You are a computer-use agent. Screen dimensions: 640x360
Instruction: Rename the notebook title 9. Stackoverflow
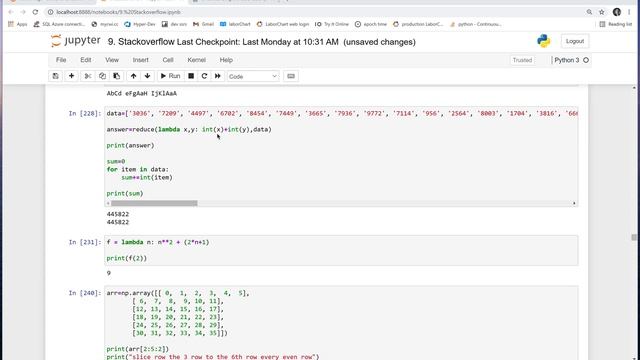[x=141, y=42]
